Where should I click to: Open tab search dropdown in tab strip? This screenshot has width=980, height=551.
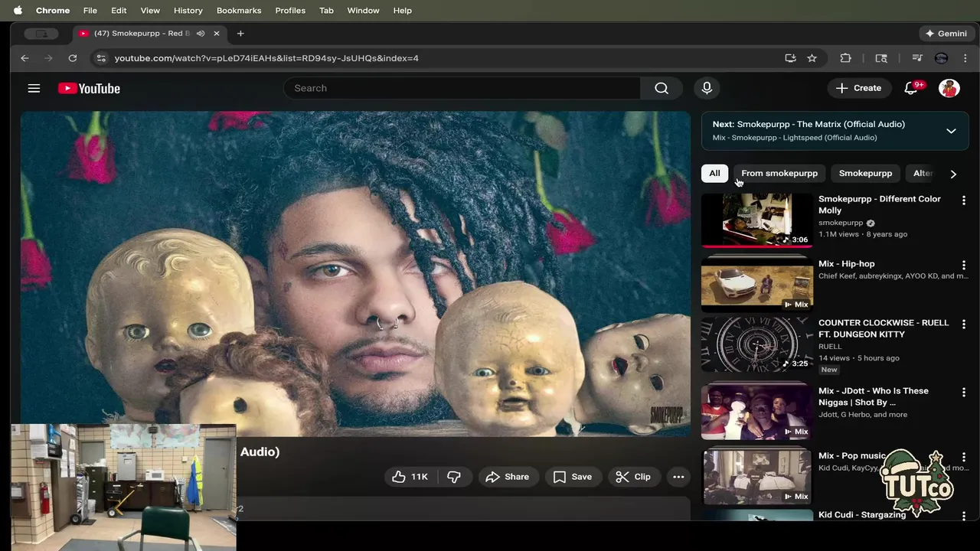(41, 33)
